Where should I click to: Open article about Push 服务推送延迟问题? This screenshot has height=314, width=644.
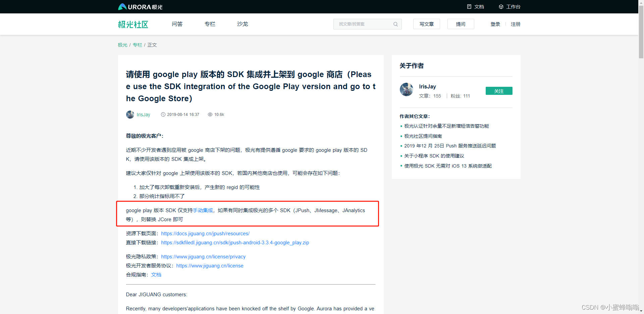(x=450, y=146)
